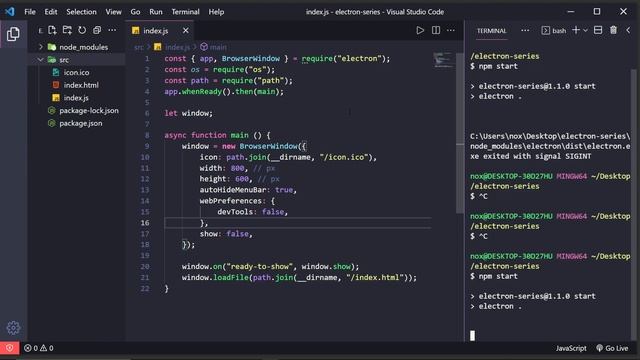Open the Manage gear icon
Viewport: 640px width, 360px height.
[13, 327]
